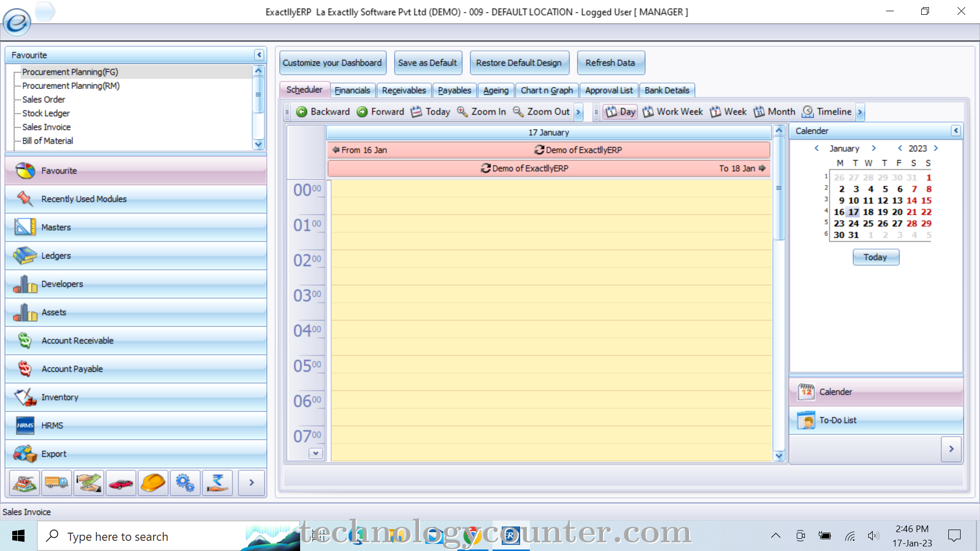Image resolution: width=980 pixels, height=551 pixels.
Task: Collapse the Favourite panel with its chevron
Action: tap(259, 55)
